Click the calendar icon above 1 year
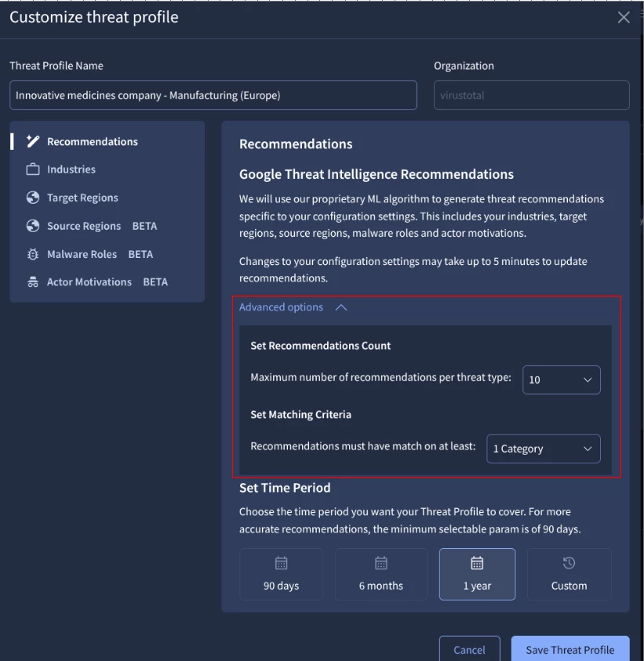Viewport: 644px width, 661px height. pyautogui.click(x=477, y=563)
